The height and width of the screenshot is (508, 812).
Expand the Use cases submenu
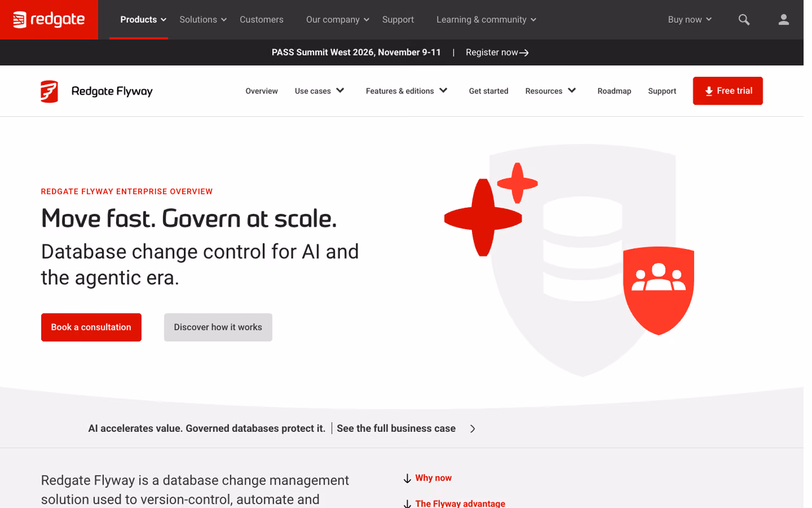coord(320,91)
